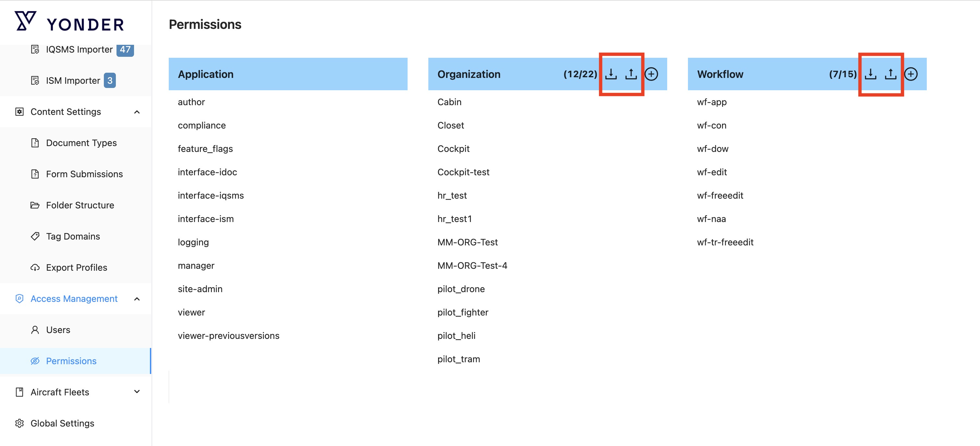
Task: Open Global Settings in the sidebar
Action: point(62,423)
